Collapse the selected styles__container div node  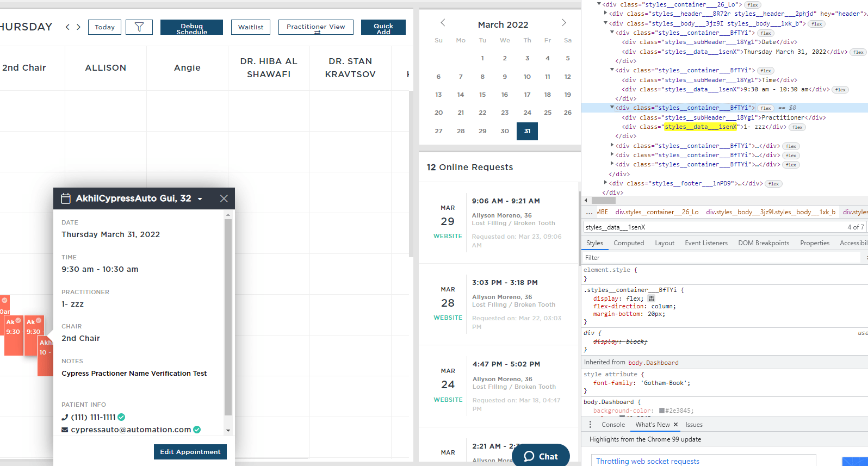(612, 108)
